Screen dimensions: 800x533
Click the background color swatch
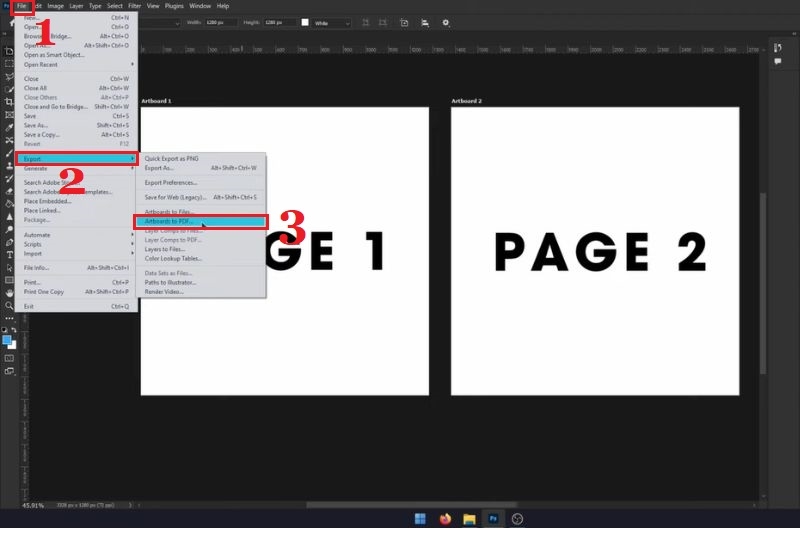pos(13,346)
